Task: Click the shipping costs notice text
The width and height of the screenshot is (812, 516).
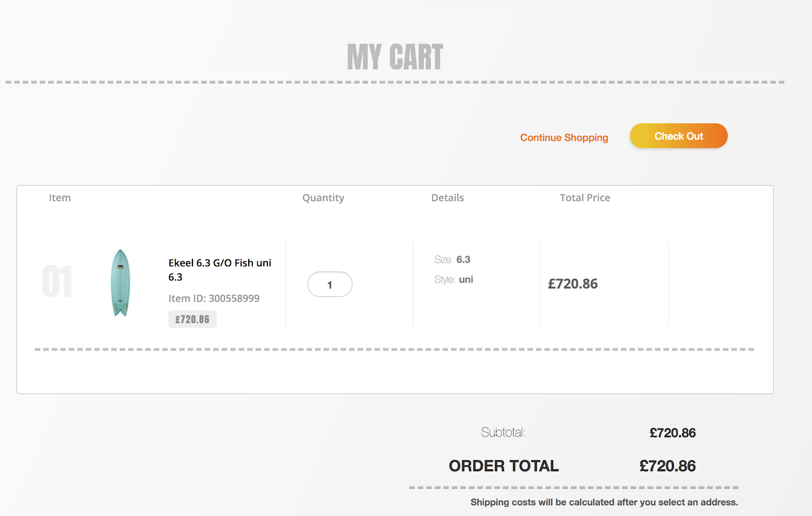Action: [x=604, y=502]
